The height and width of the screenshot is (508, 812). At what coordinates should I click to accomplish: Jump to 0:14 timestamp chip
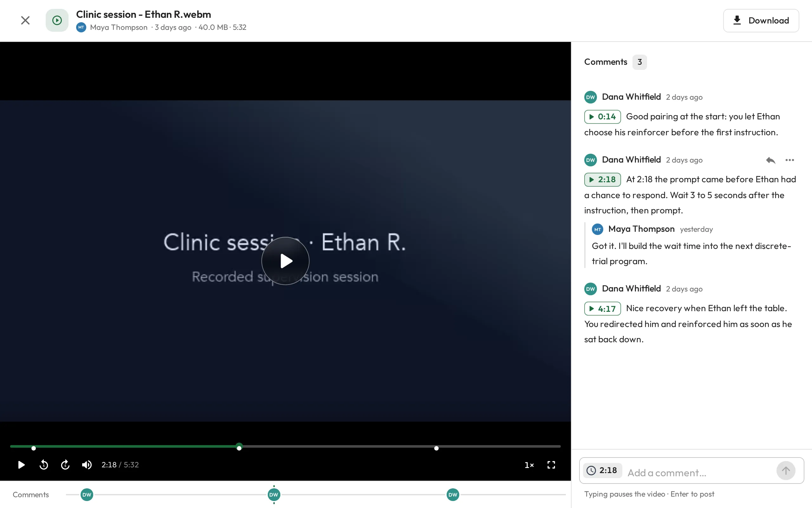click(603, 117)
